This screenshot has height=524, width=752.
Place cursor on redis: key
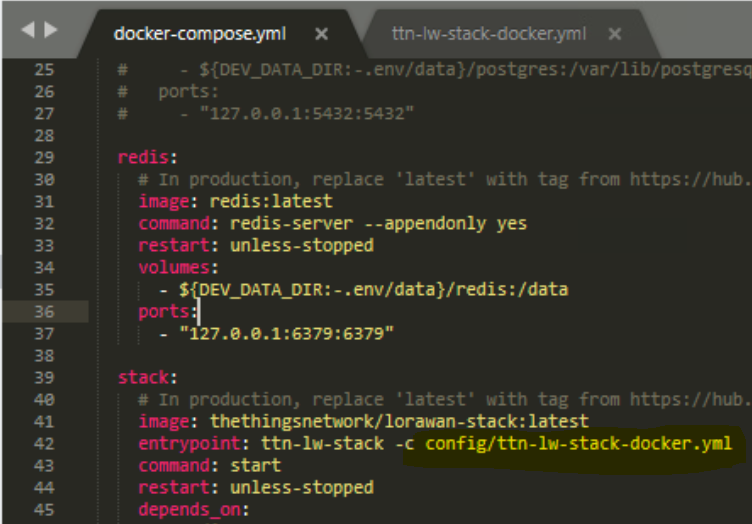(x=148, y=158)
